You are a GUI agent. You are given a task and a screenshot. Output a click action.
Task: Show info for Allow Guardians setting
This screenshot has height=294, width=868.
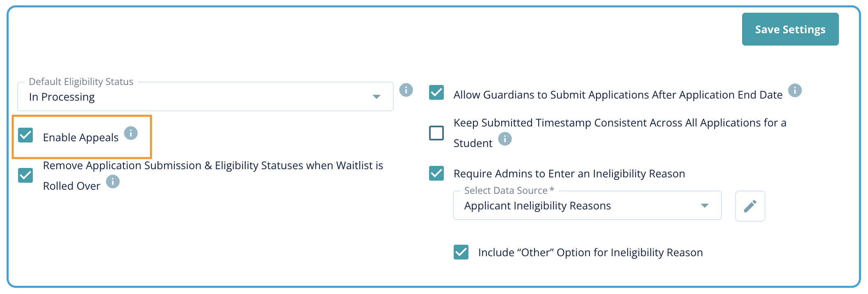click(795, 90)
